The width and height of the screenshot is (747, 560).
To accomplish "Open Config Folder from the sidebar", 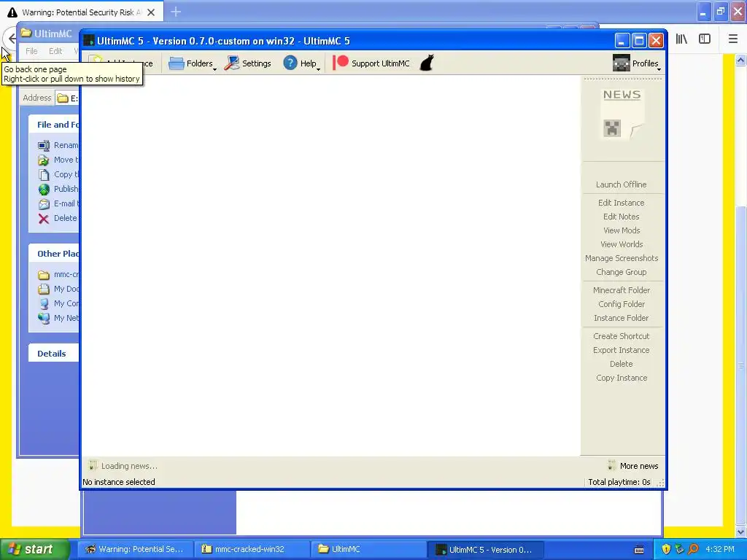I will 622,304.
